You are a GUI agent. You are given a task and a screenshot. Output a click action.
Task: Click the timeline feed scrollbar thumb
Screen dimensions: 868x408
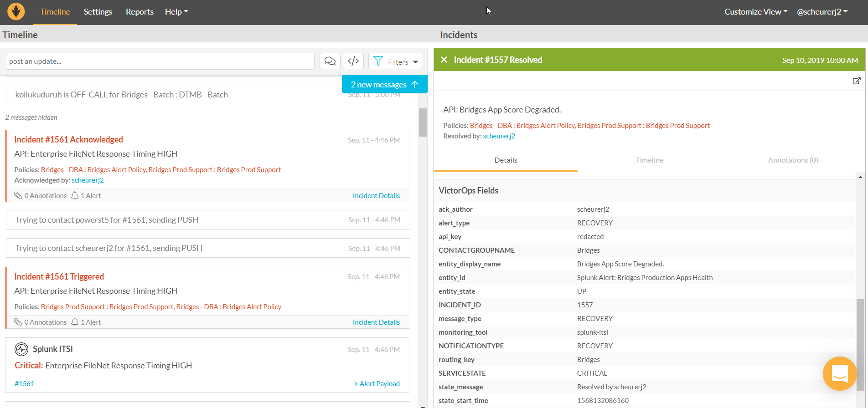click(x=423, y=122)
